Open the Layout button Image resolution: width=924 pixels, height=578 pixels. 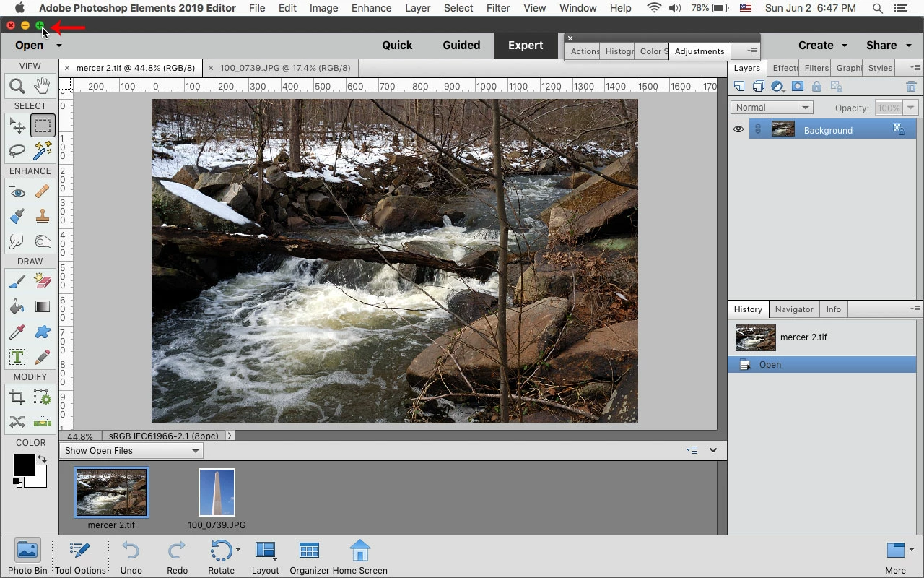pyautogui.click(x=265, y=556)
